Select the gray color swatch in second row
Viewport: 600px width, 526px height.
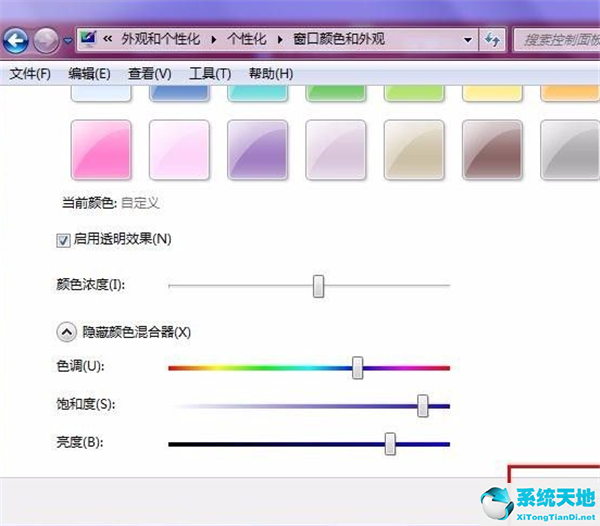[570, 150]
